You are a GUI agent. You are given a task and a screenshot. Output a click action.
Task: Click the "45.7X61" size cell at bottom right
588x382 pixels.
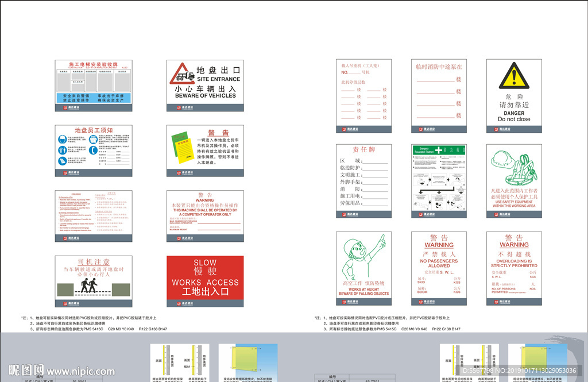tap(372, 381)
